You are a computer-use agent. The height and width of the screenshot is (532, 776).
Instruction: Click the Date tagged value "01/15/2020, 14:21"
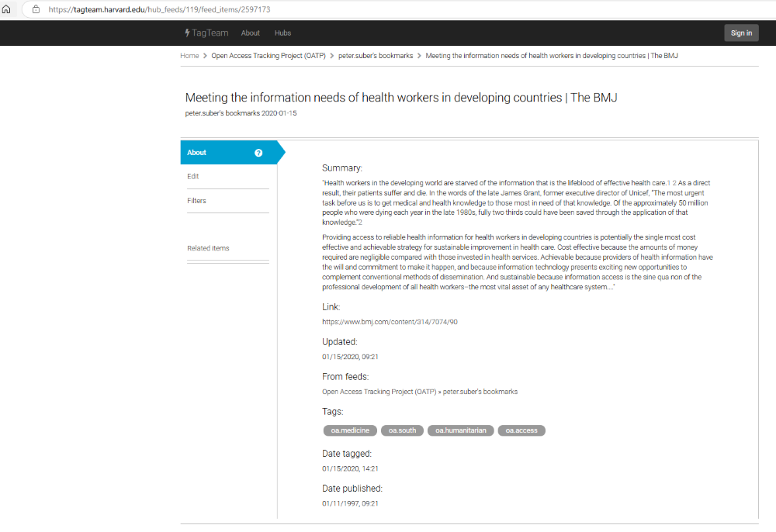click(x=351, y=468)
